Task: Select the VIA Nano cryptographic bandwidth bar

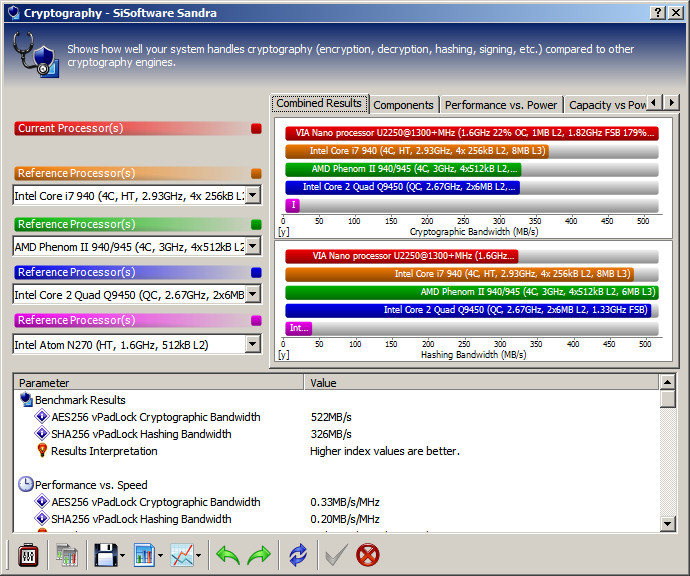Action: (x=472, y=133)
